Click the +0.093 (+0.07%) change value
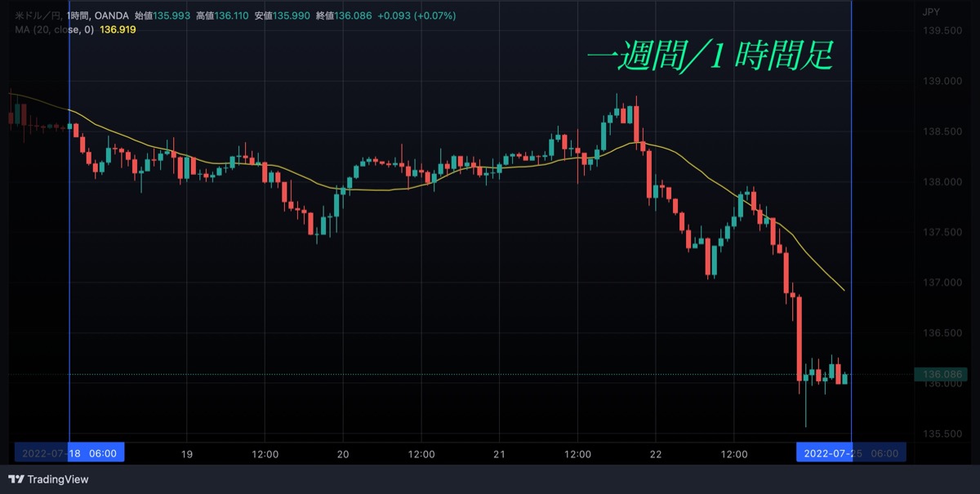 click(416, 16)
